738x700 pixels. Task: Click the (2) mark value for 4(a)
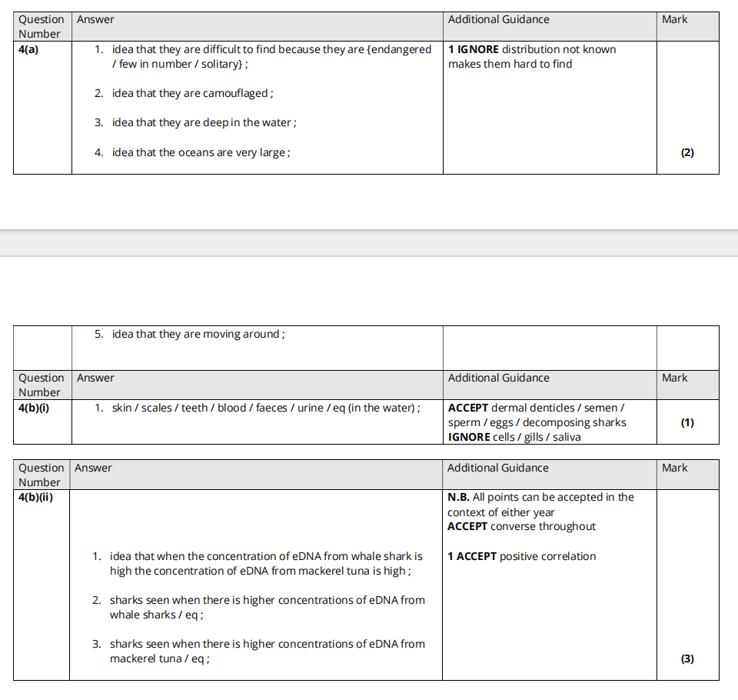687,152
